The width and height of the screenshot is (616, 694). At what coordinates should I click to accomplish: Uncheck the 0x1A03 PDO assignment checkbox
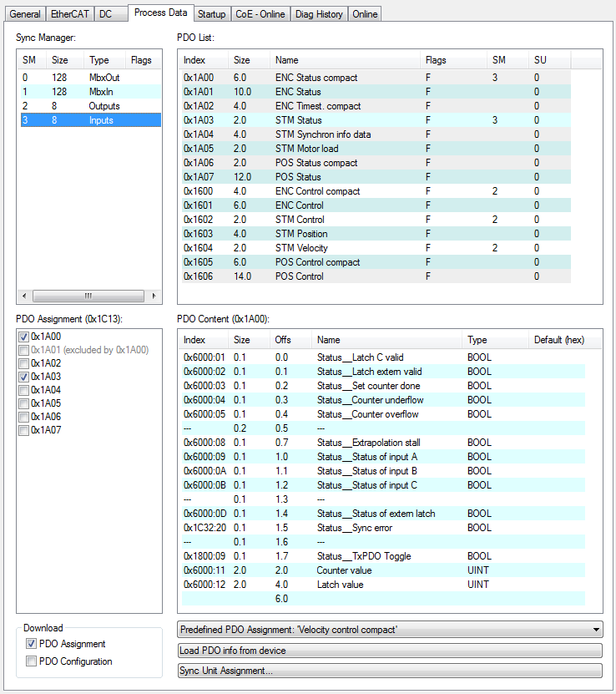[x=24, y=377]
